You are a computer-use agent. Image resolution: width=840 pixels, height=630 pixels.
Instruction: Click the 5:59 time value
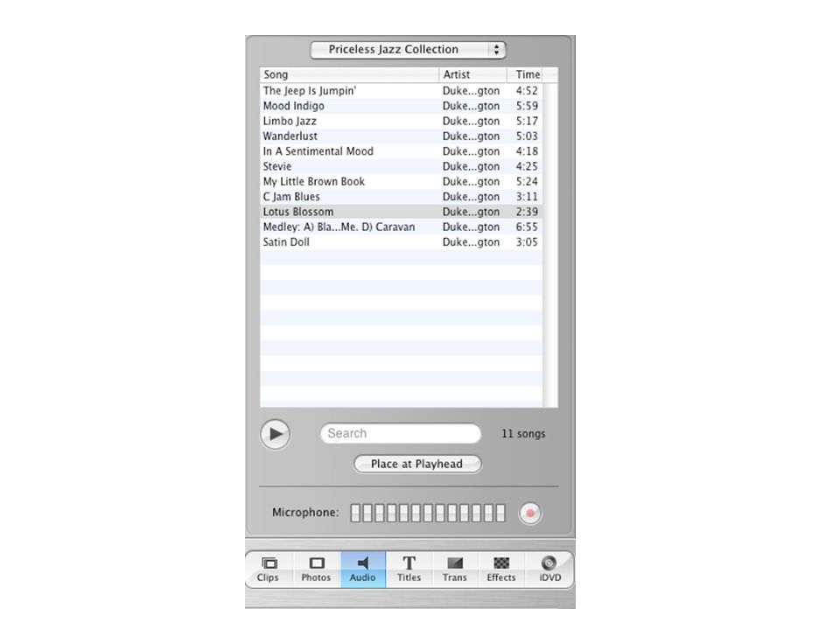(527, 106)
